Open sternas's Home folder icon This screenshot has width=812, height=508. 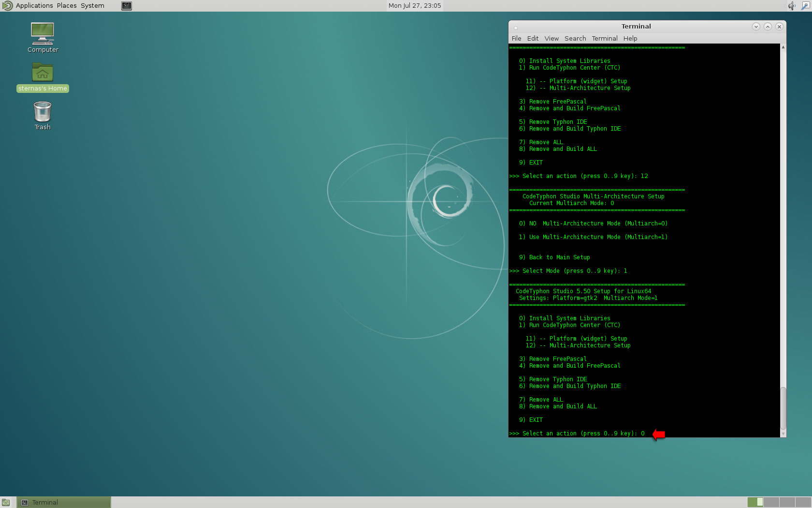pos(43,77)
